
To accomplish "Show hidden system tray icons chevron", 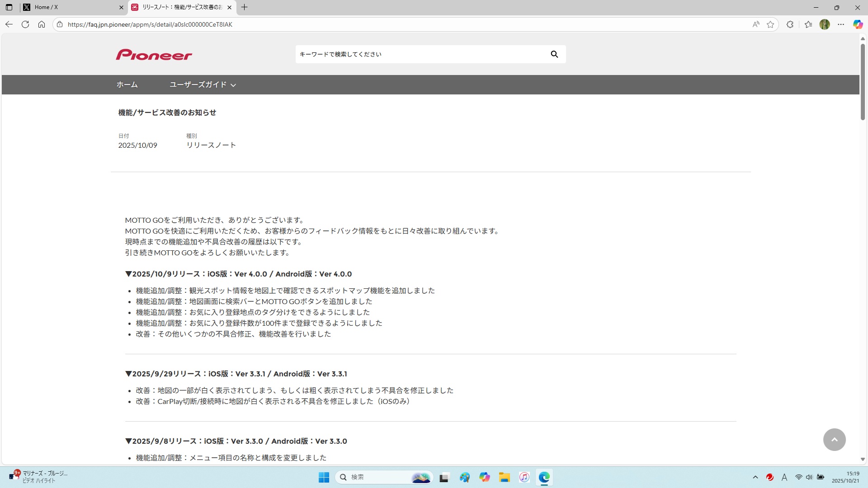I will click(x=755, y=477).
